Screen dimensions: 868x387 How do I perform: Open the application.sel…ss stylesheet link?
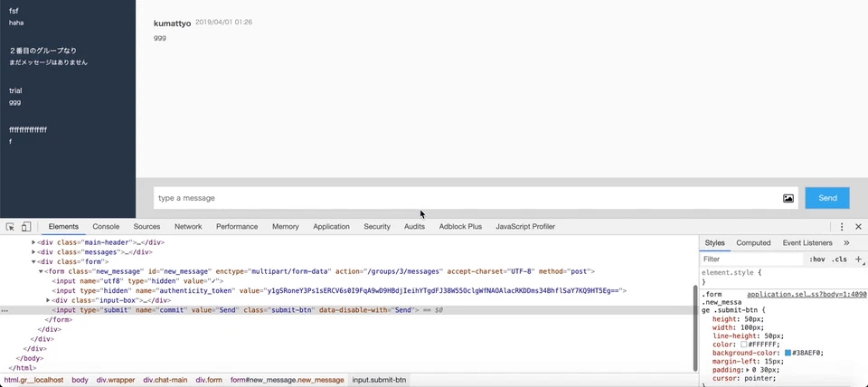click(807, 295)
